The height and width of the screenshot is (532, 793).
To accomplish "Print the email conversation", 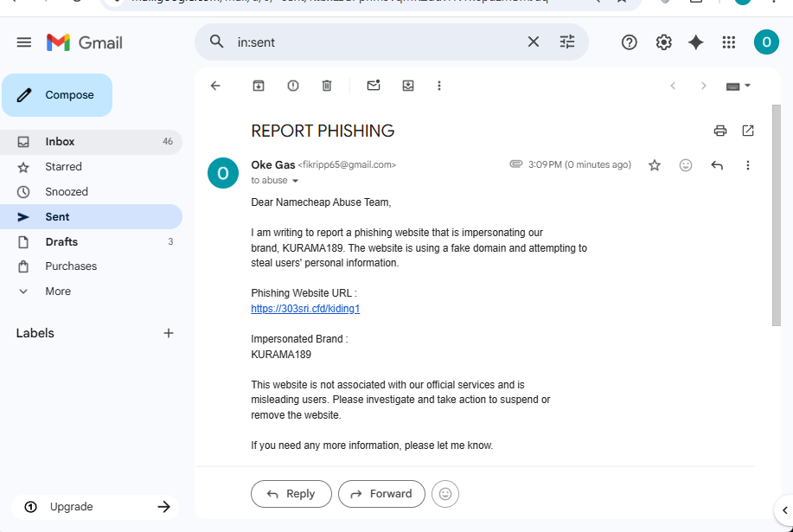I will point(720,131).
